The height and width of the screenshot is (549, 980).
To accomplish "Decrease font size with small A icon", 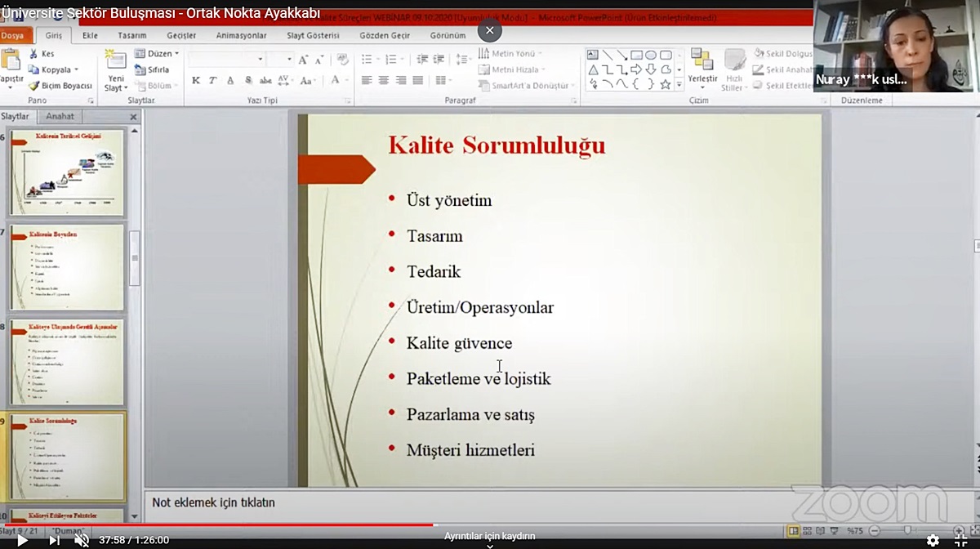I will coord(319,59).
